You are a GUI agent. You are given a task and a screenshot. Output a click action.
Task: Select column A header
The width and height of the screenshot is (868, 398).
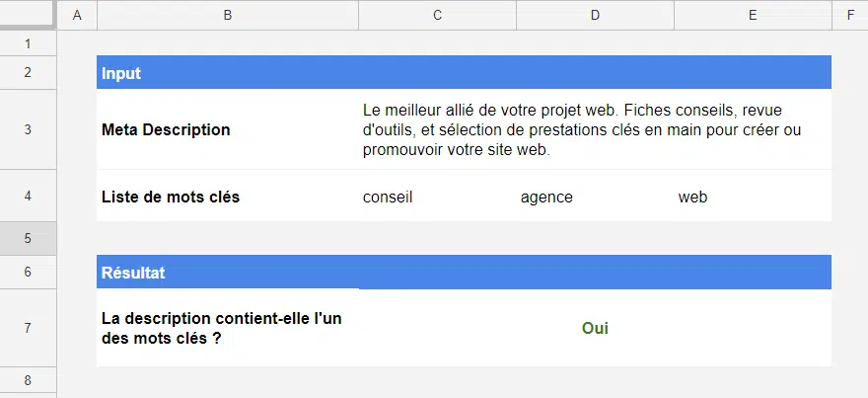[77, 15]
